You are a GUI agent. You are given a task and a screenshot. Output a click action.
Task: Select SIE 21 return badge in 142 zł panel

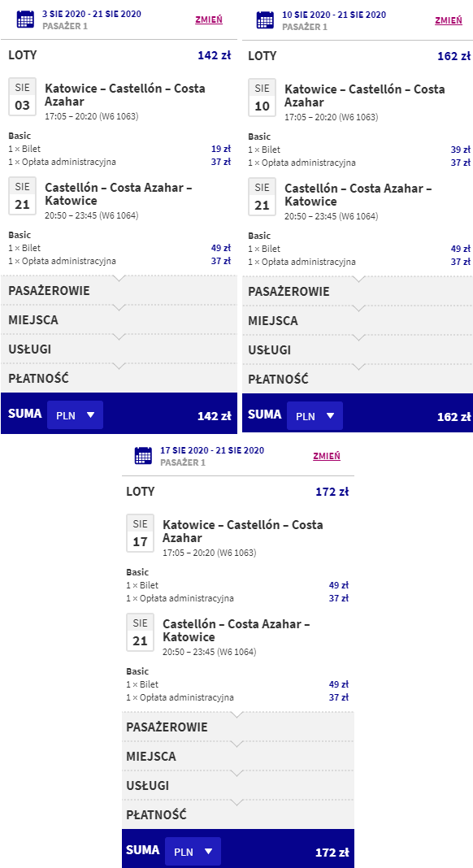(22, 196)
